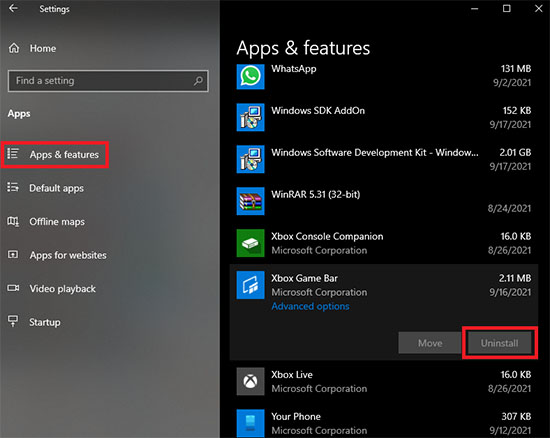Open the Apps & features section
This screenshot has height=438, width=550.
(x=55, y=155)
